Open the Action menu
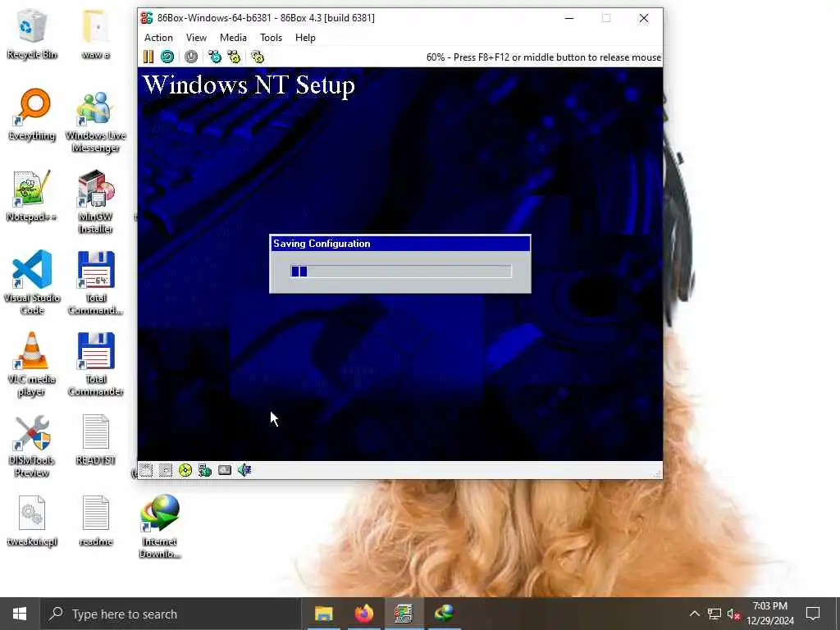The height and width of the screenshot is (630, 840). click(x=158, y=38)
